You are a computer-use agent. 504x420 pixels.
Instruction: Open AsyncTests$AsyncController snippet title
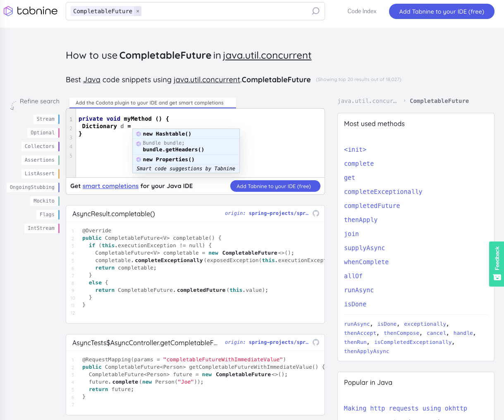point(145,343)
